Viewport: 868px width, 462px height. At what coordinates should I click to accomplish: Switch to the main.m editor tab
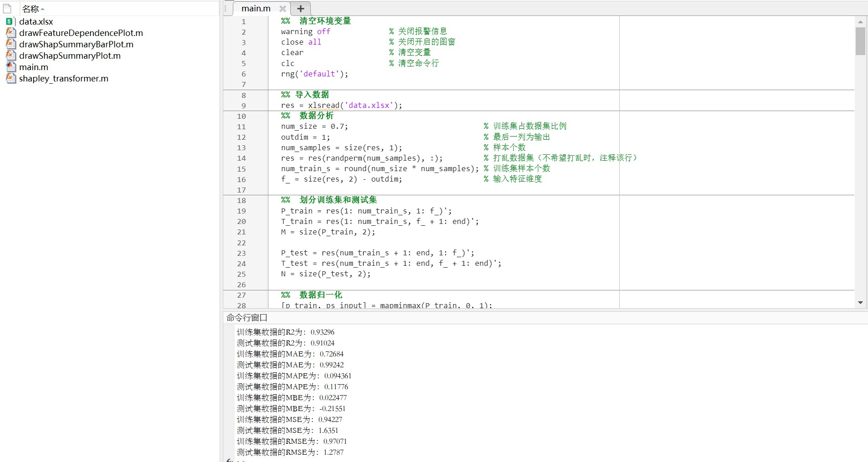256,9
